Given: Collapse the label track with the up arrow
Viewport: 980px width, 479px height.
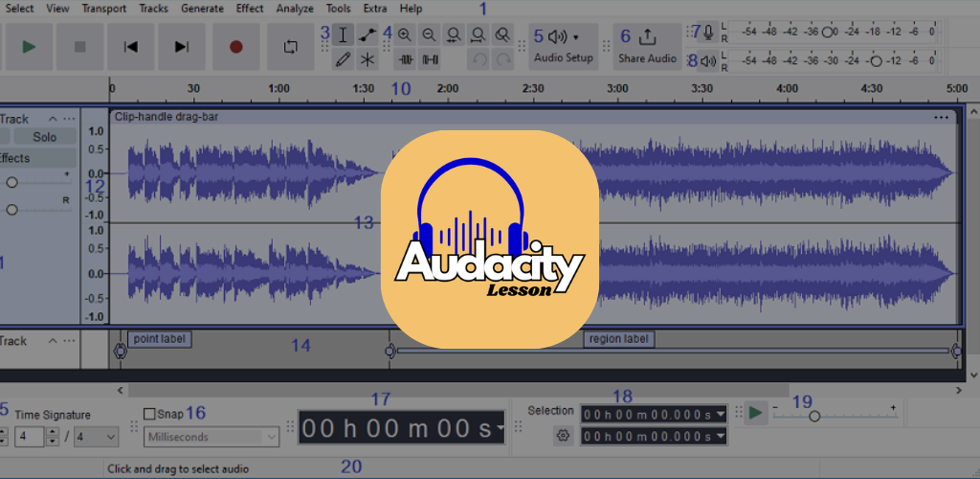Looking at the screenshot, I should pos(54,341).
